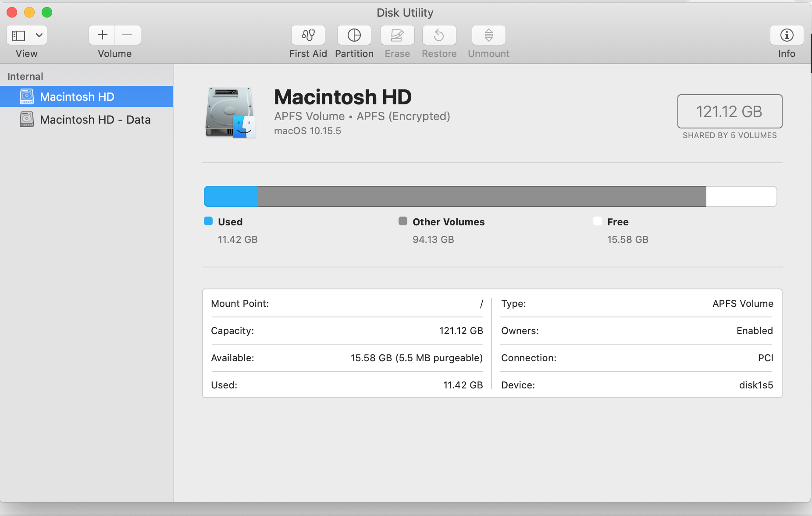Click APFS Volume • APFS (Encrypted) subtitle
Image resolution: width=812 pixels, height=516 pixels.
click(362, 116)
